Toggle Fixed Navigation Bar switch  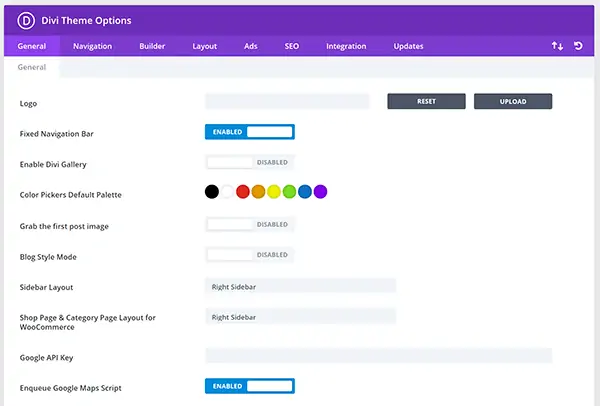pos(249,132)
